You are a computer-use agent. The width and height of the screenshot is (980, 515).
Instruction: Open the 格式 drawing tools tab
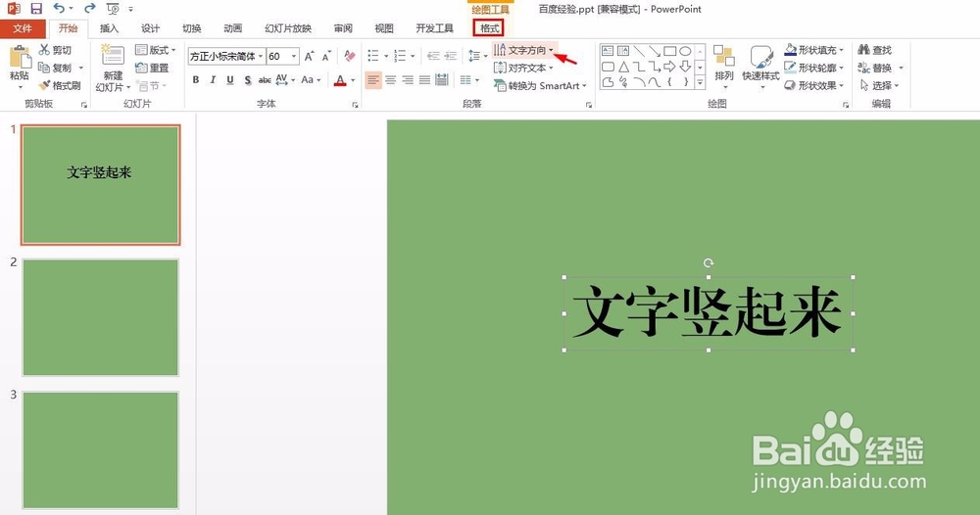(x=489, y=28)
